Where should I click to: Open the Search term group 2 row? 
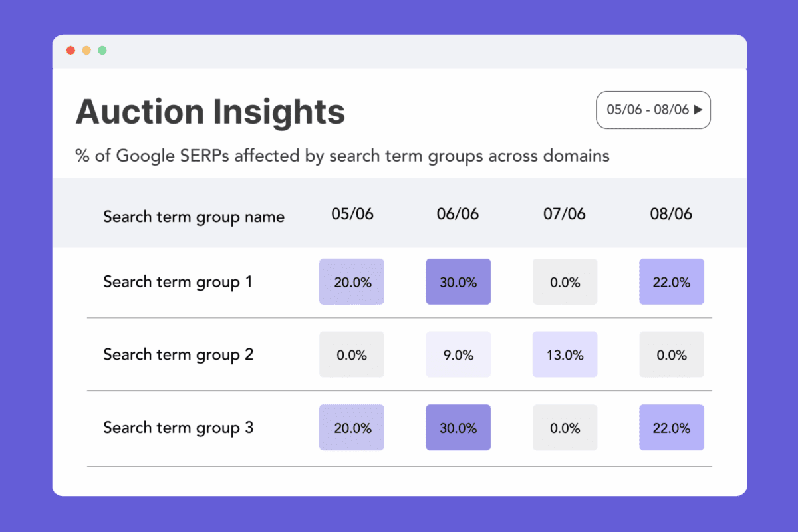click(x=178, y=354)
